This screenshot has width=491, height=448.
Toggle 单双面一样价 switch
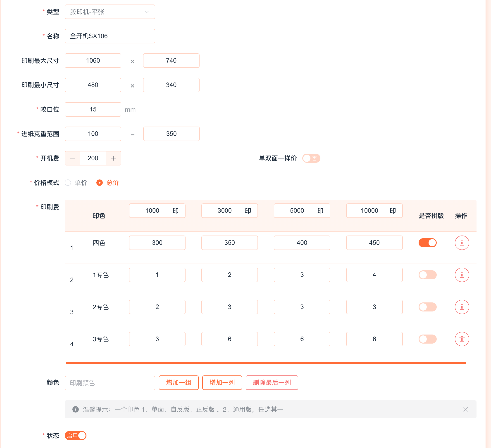311,158
